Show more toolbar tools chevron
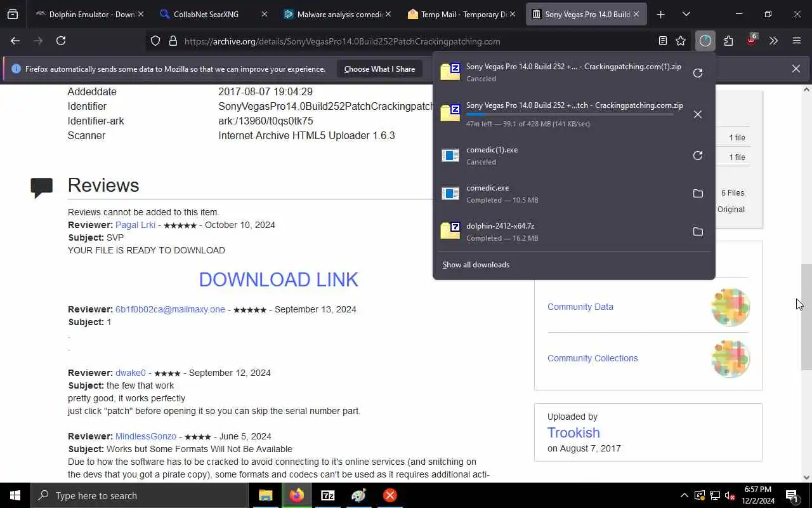 773,41
